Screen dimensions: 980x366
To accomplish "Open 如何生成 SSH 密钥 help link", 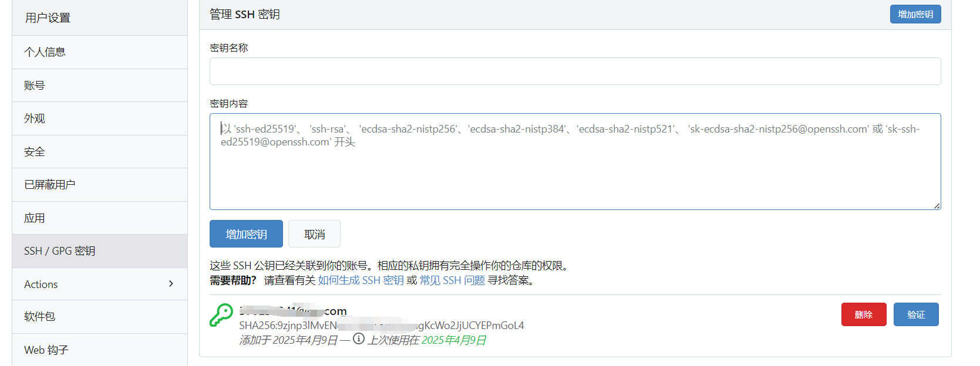I will (361, 280).
